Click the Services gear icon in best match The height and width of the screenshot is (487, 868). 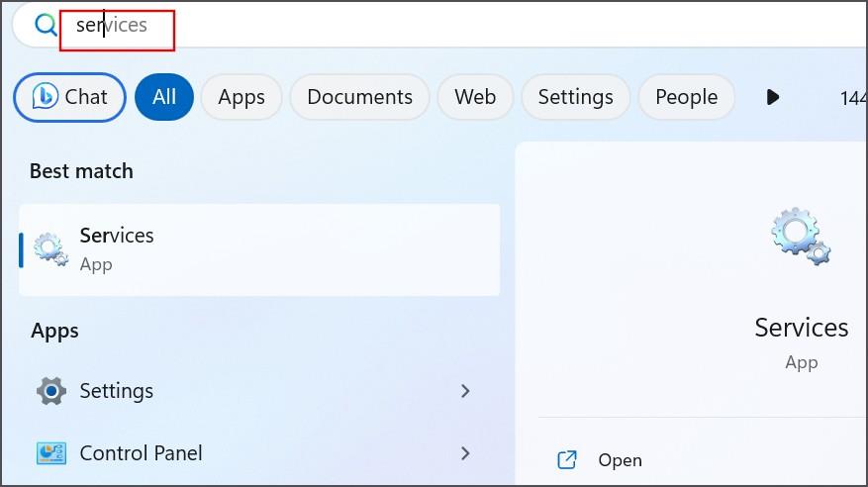tap(50, 249)
